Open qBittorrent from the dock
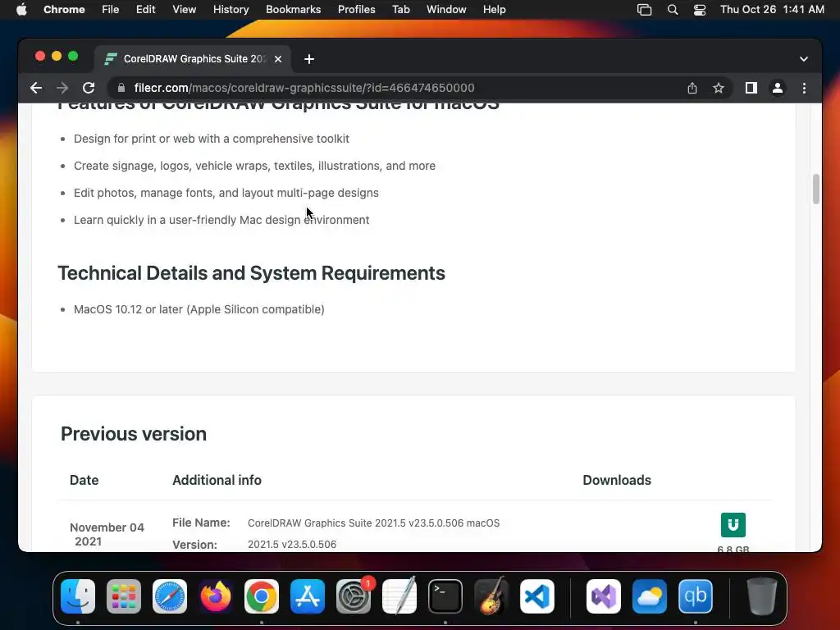This screenshot has height=630, width=840. click(696, 596)
